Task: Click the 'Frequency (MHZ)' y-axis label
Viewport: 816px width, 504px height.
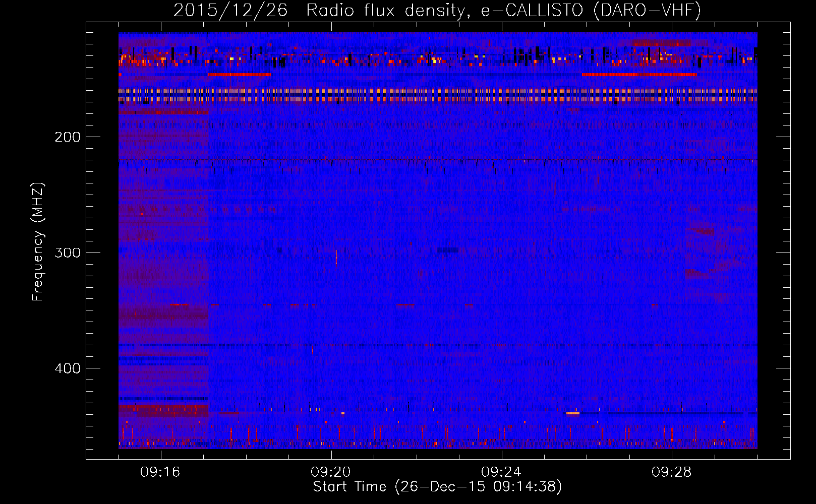Action: pyautogui.click(x=38, y=241)
